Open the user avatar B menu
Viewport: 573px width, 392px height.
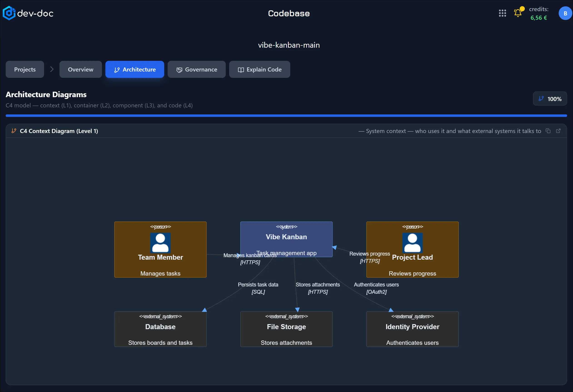(x=565, y=13)
